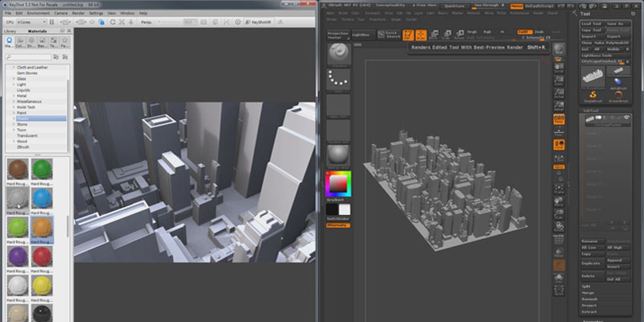644x322 pixels.
Task: Expand the Toon material category
Action: point(14,130)
